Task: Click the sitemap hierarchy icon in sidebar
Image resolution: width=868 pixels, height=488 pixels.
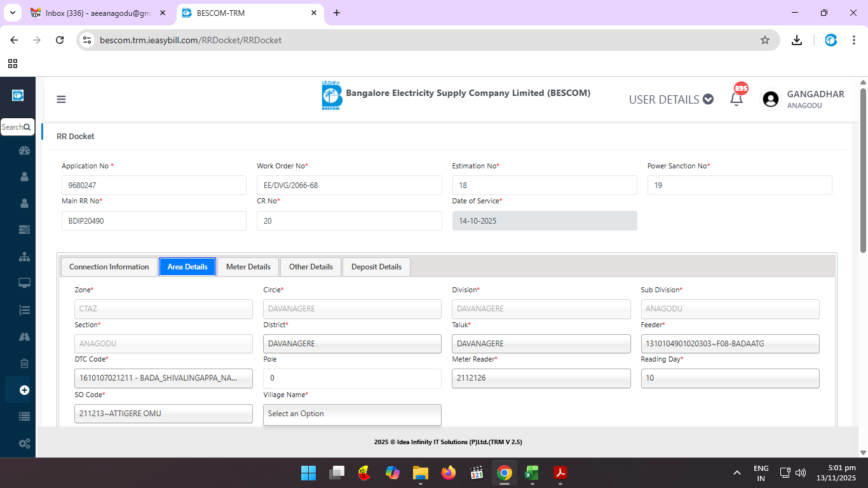Action: [x=24, y=257]
